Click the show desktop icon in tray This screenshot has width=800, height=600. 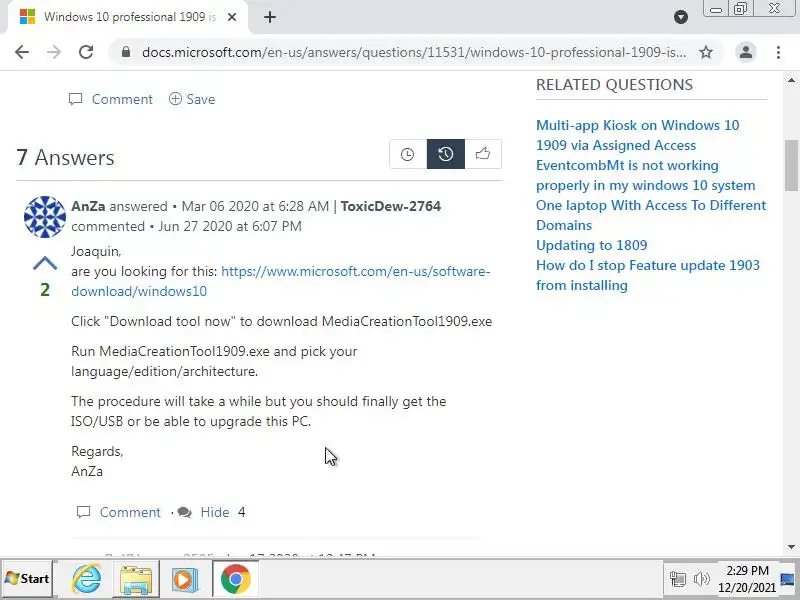pyautogui.click(x=788, y=579)
